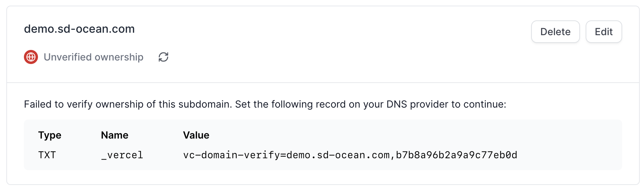Click the vc-domain-verify prefix in value

231,155
